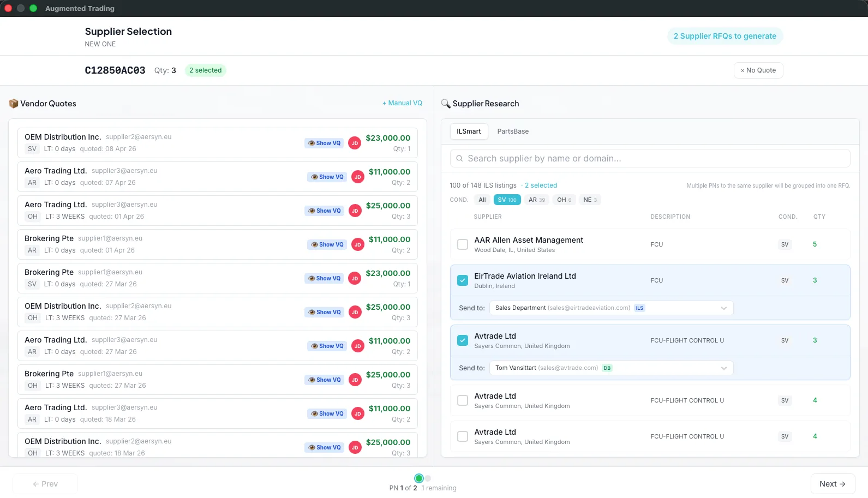Go to Next part number
This screenshot has height=498, width=868.
(x=833, y=484)
